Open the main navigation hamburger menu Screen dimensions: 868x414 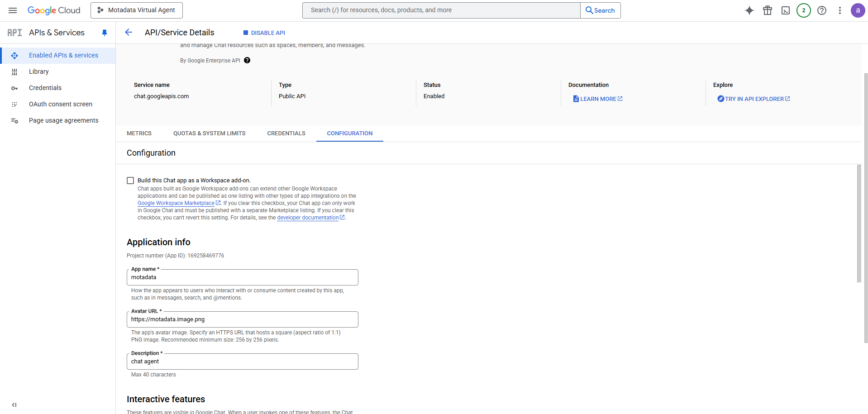13,10
